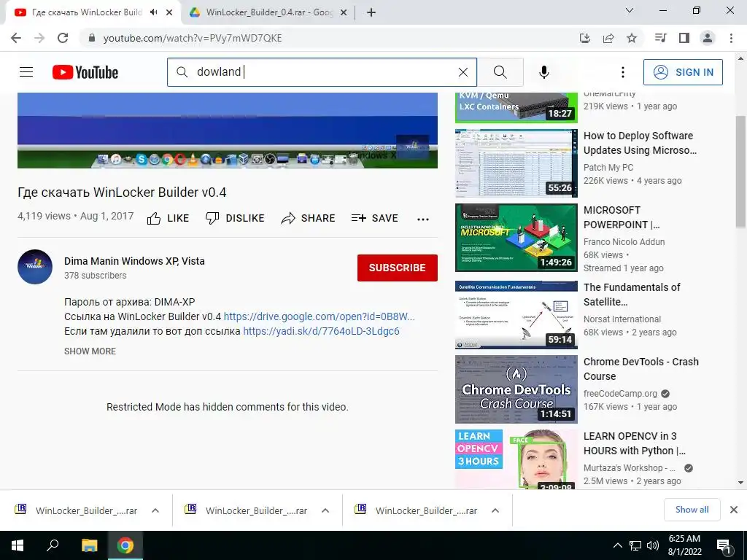Open the Windows notification center

pyautogui.click(x=724, y=545)
